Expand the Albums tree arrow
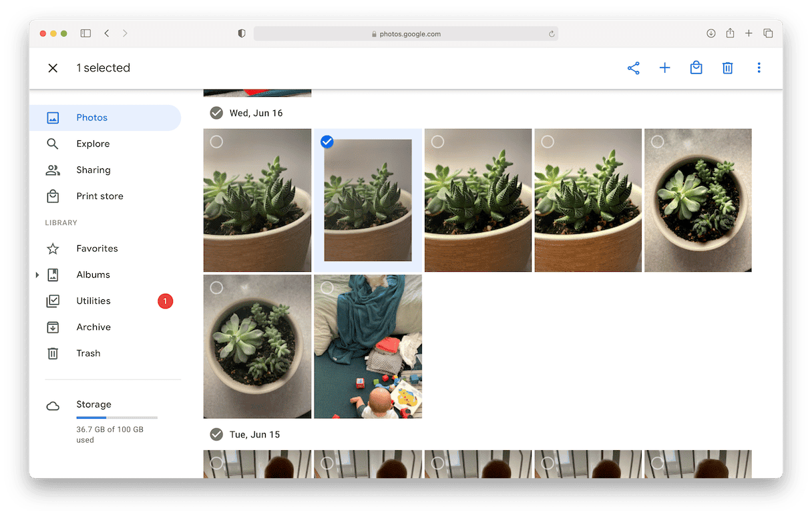 coord(37,275)
